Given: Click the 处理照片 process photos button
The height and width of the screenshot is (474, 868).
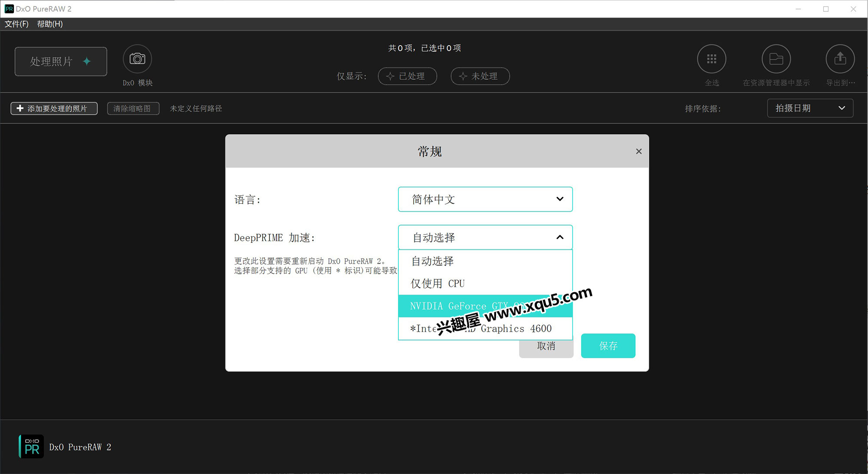Looking at the screenshot, I should [x=61, y=62].
